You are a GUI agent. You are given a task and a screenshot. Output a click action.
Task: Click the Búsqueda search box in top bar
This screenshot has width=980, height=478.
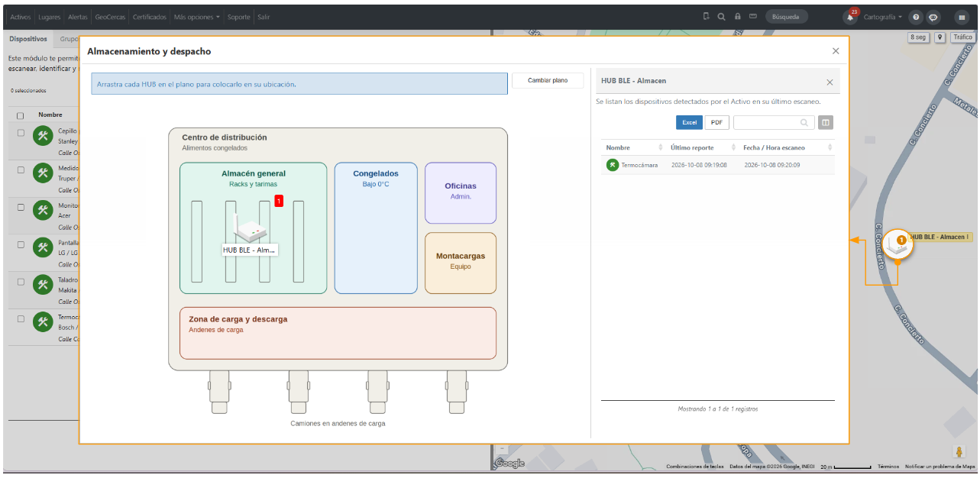786,16
